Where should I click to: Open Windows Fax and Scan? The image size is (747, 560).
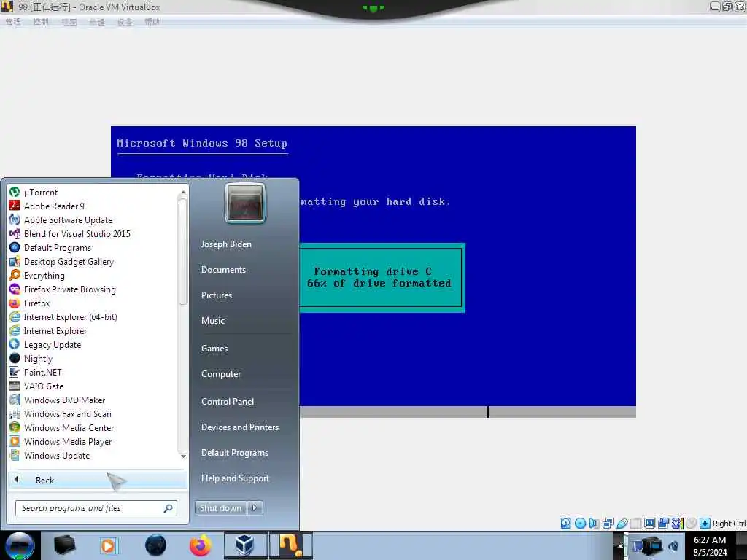(x=60, y=413)
